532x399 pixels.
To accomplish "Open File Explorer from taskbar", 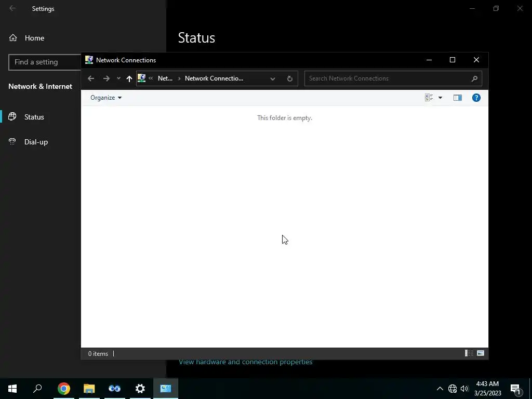I will (89, 389).
